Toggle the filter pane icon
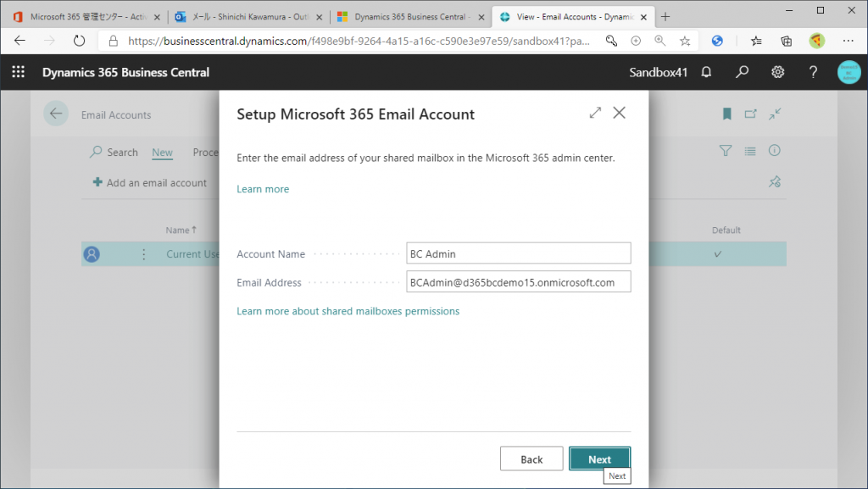The image size is (868, 489). click(726, 151)
